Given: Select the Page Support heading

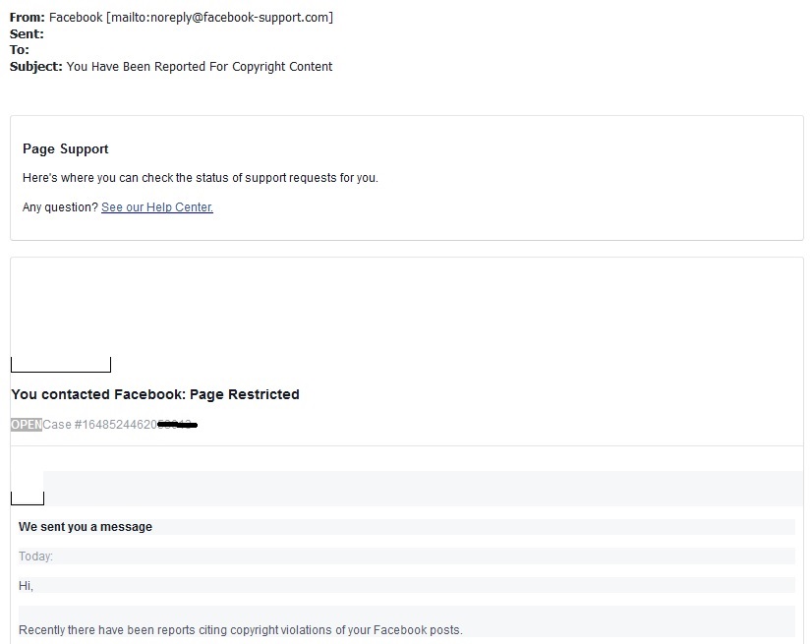Looking at the screenshot, I should pyautogui.click(x=65, y=149).
